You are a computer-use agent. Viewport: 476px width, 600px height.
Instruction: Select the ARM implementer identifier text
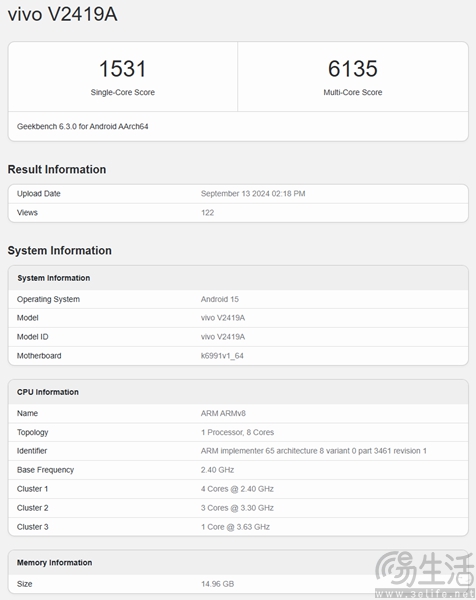pyautogui.click(x=314, y=451)
